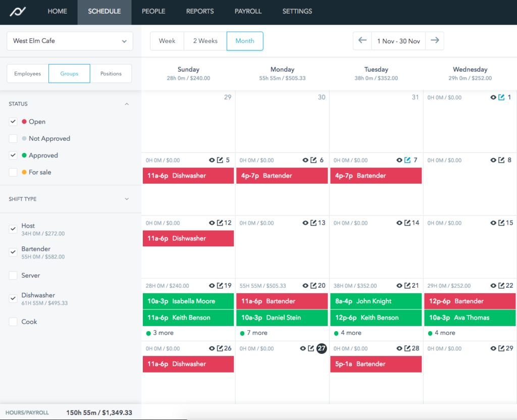Image resolution: width=517 pixels, height=420 pixels.
Task: Click the edit icon on November 5
Action: [x=220, y=160]
